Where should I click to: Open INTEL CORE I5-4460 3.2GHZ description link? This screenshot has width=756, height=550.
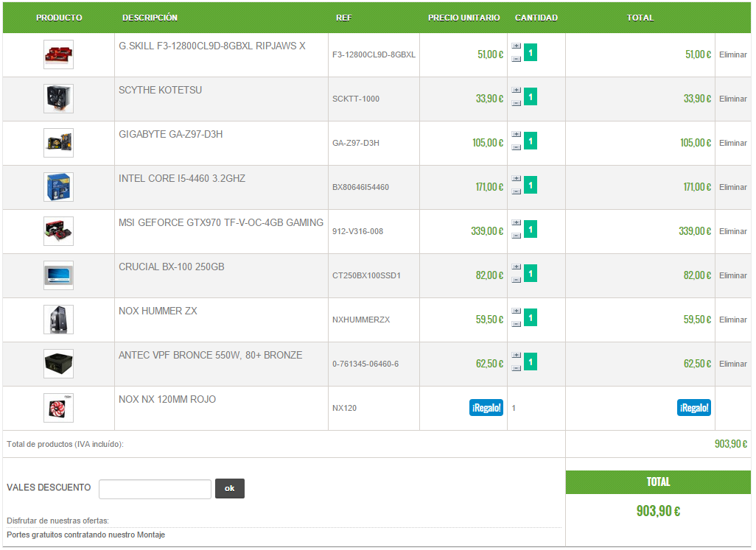click(x=182, y=179)
